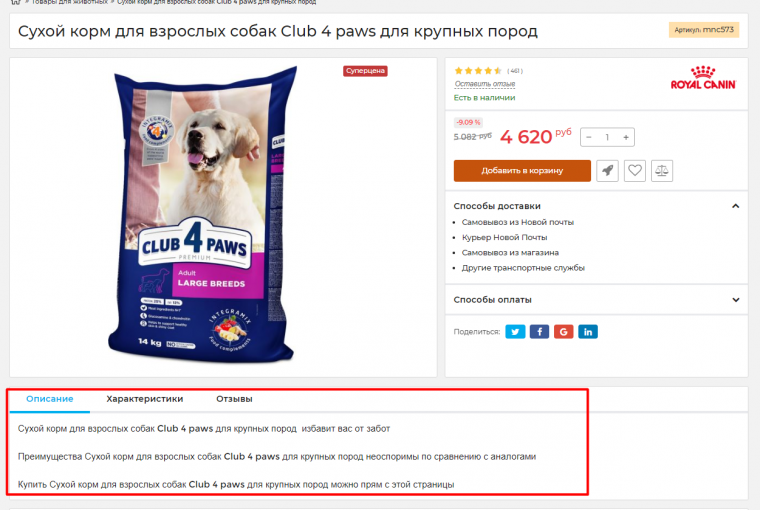Share the product on LinkedIn

588,332
